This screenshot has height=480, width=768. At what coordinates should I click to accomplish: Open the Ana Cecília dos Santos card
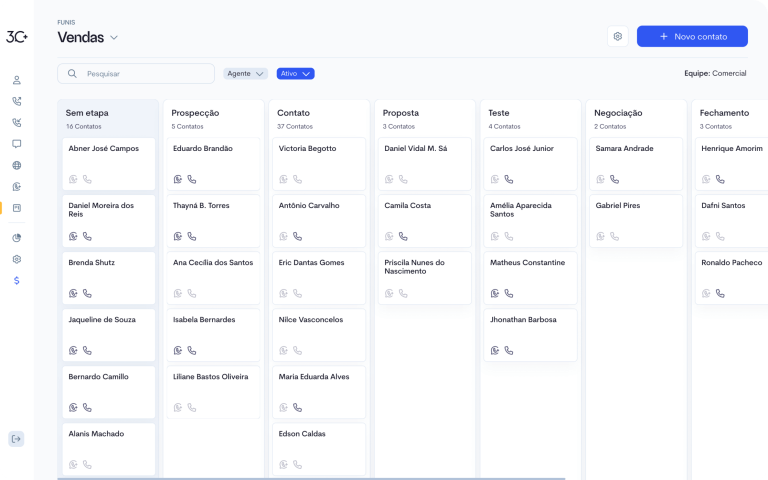(214, 278)
